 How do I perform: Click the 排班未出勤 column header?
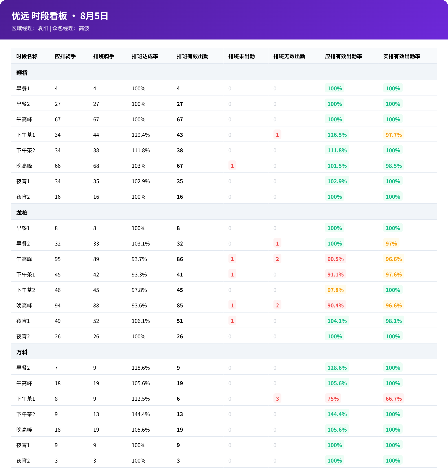242,56
